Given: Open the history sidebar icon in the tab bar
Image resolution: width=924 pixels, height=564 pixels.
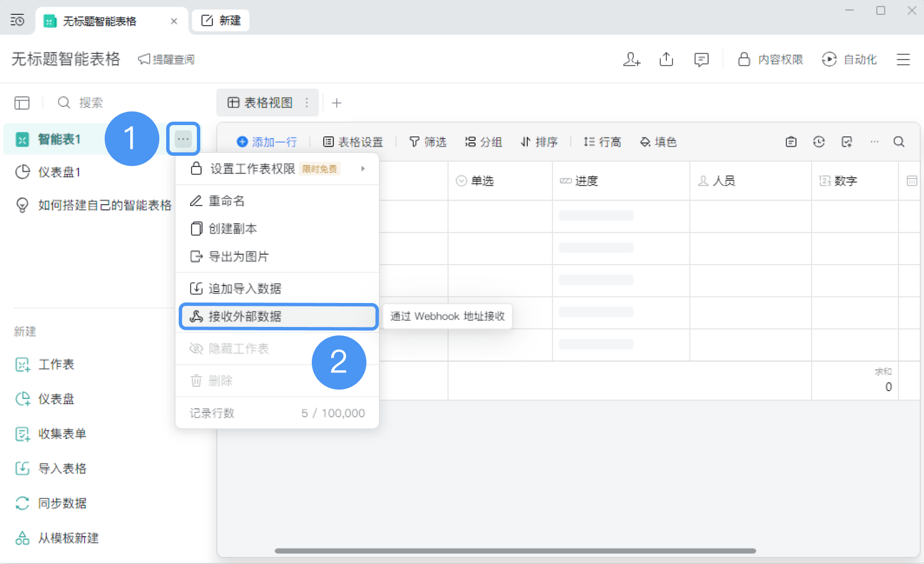Looking at the screenshot, I should point(18,20).
